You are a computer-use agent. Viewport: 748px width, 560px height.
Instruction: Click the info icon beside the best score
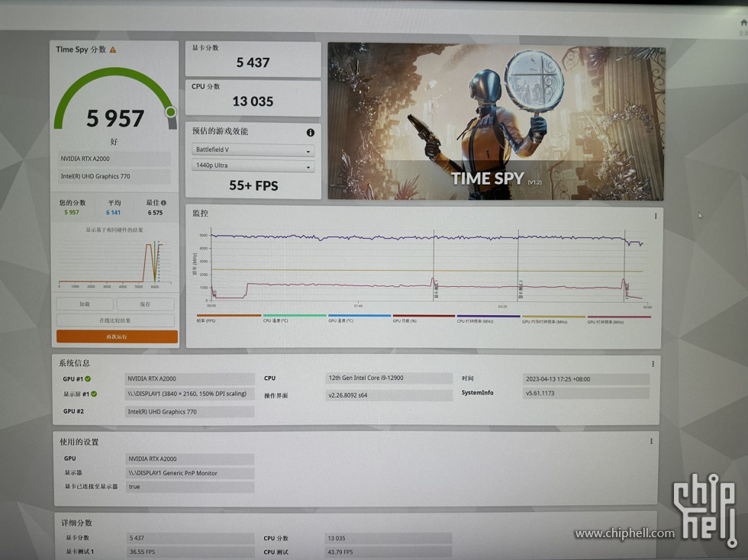click(x=163, y=203)
